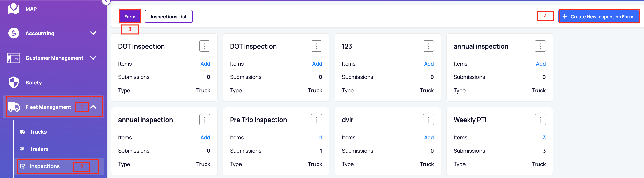Collapse sidebar with the arrow toggle
Viewport: 644px width, 178px height.
[x=106, y=2]
